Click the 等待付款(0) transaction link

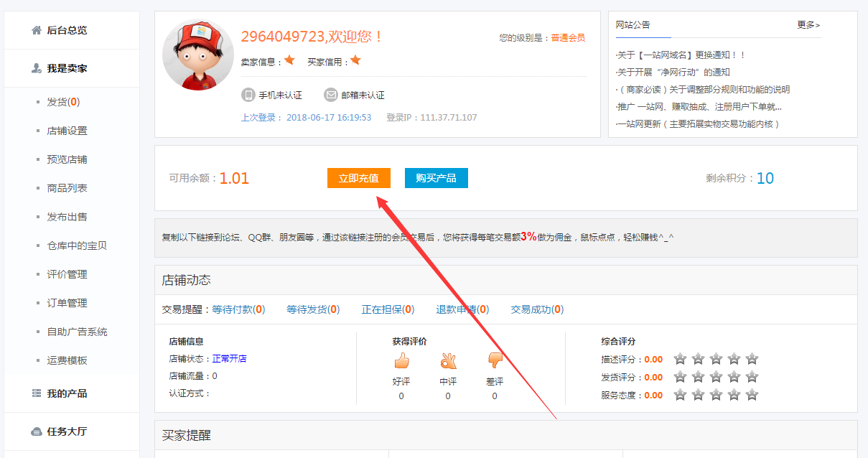238,309
